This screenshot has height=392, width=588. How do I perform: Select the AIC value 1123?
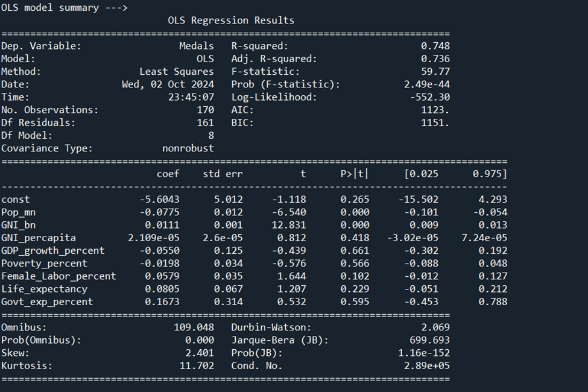tap(435, 110)
